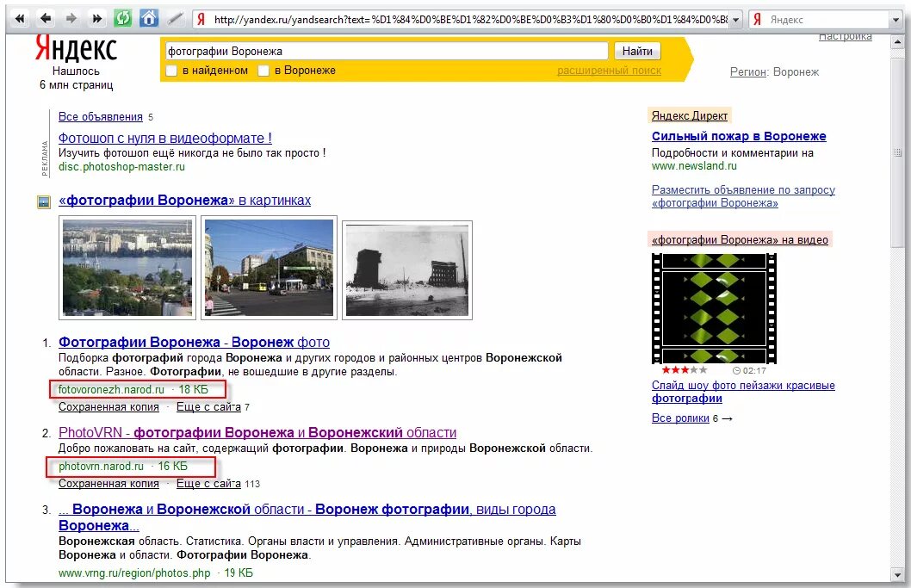Open 'Еще с сайта' with count 7
The image size is (911, 588).
coord(208,406)
